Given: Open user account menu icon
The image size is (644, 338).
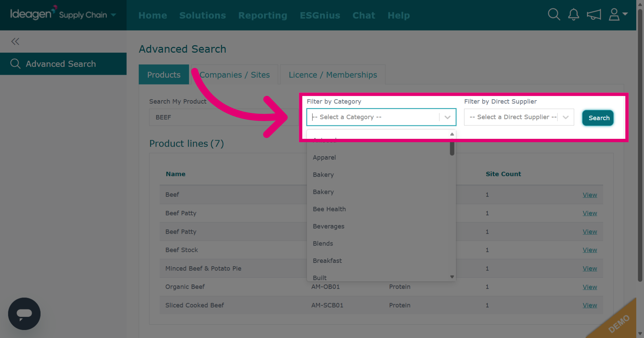Looking at the screenshot, I should tap(618, 14).
